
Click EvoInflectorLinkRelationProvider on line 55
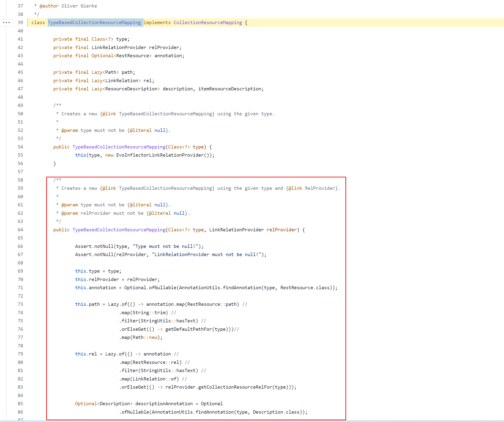tap(160, 155)
